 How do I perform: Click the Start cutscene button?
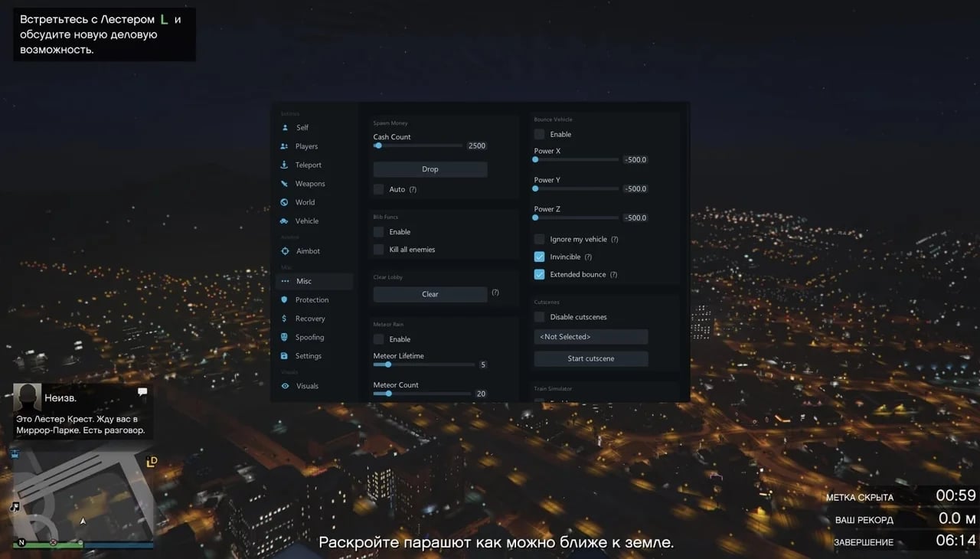tap(591, 358)
